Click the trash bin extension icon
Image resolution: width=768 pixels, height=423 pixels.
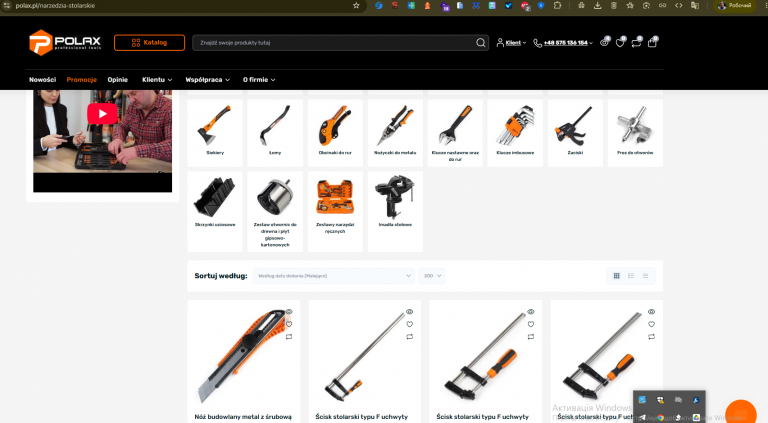(x=614, y=5)
